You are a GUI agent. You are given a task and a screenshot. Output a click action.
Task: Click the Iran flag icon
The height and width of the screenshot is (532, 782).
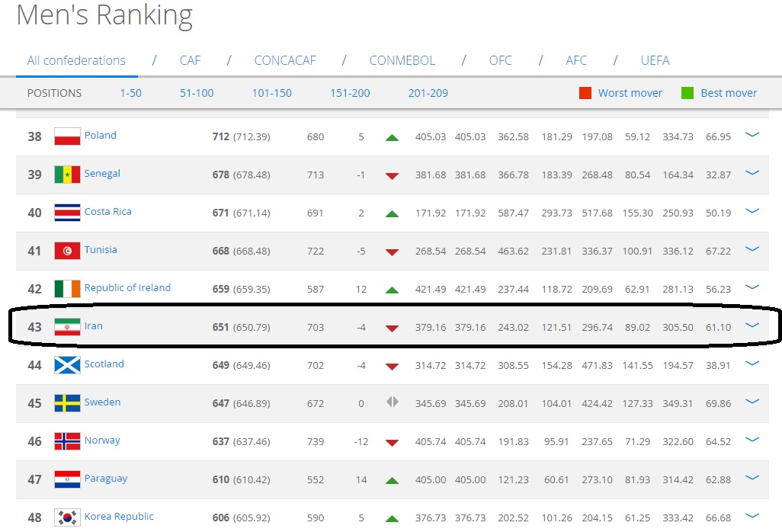(x=67, y=327)
